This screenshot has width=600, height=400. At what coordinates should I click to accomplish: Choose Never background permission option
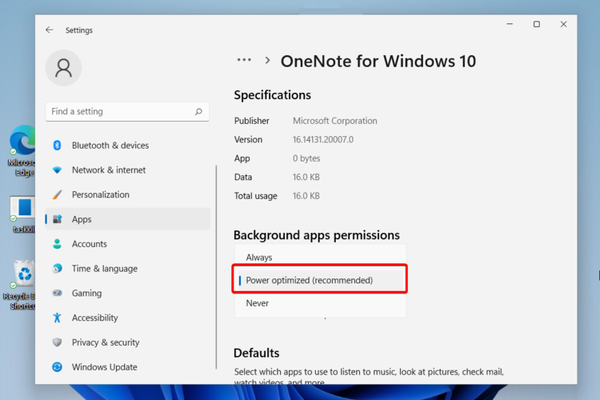257,303
